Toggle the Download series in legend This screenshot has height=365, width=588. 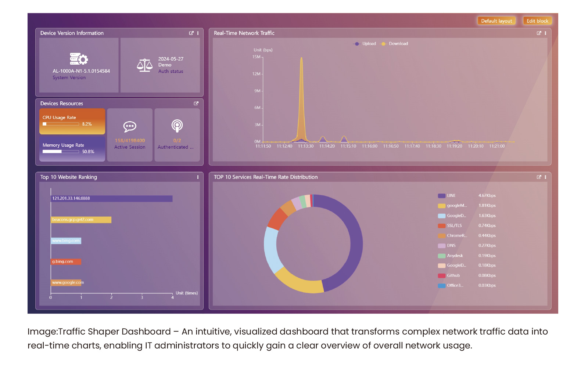395,44
